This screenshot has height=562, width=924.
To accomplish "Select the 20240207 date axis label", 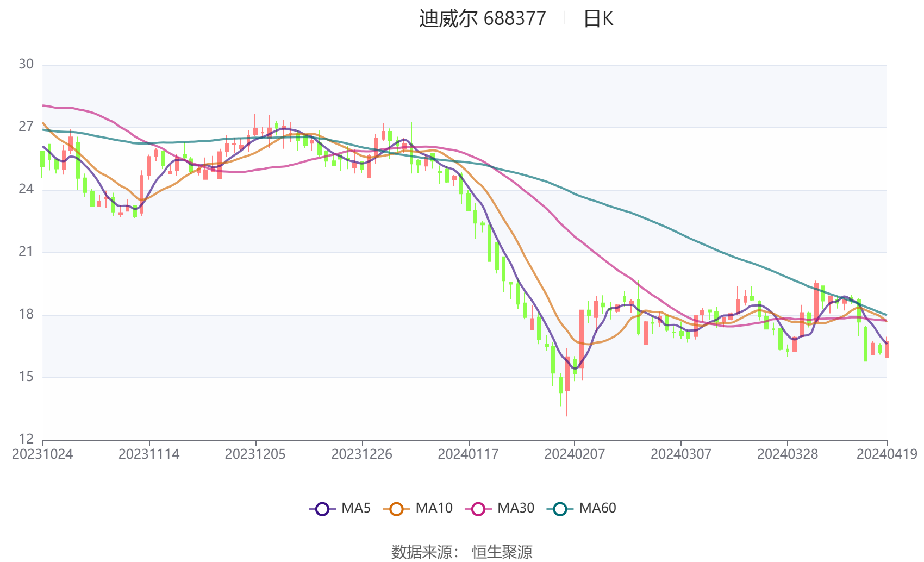I will [x=575, y=454].
